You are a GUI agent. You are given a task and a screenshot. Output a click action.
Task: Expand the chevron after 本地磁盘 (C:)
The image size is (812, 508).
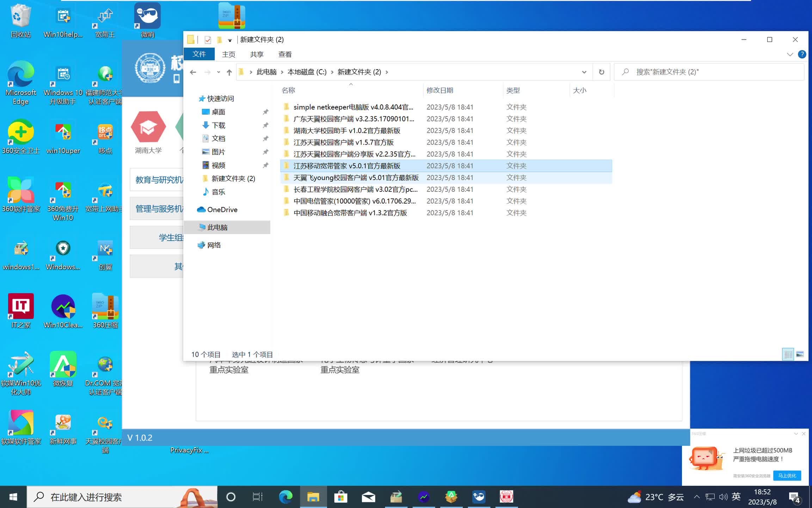[x=332, y=72]
